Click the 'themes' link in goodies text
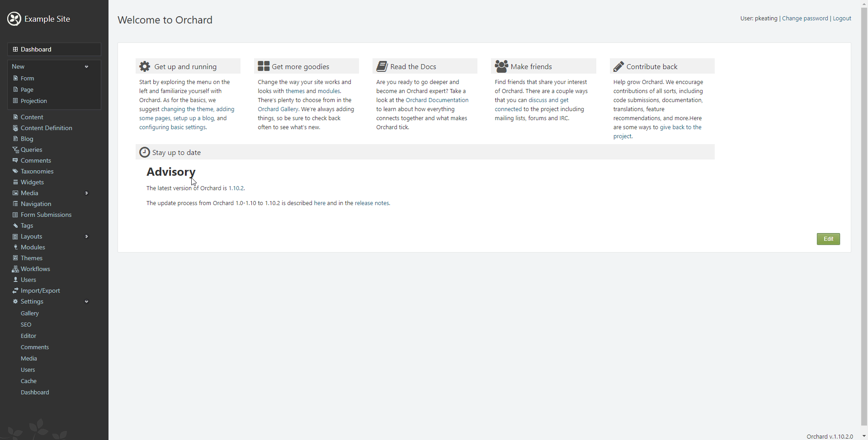The image size is (868, 440). (x=295, y=91)
